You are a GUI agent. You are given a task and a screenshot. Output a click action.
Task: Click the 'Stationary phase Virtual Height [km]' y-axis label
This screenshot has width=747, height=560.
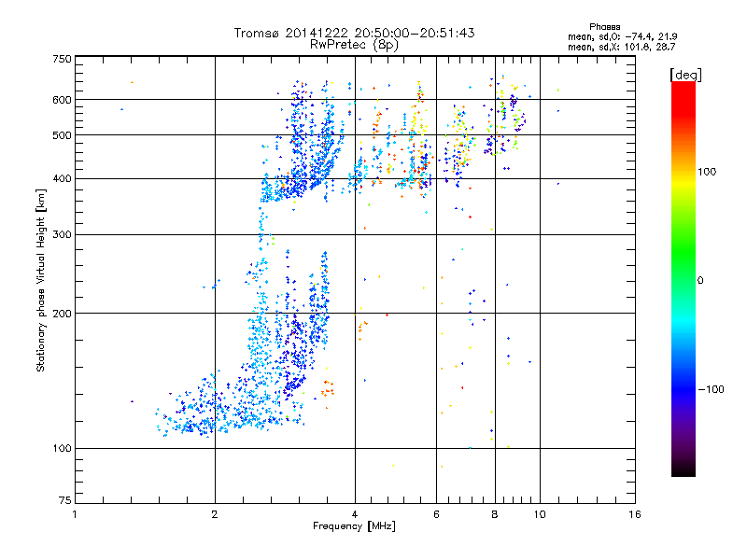coord(41,280)
